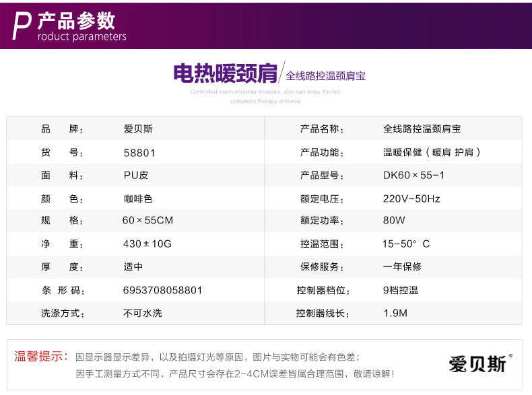Click the 品牌 label
The height and width of the screenshot is (395, 532).
pos(62,129)
